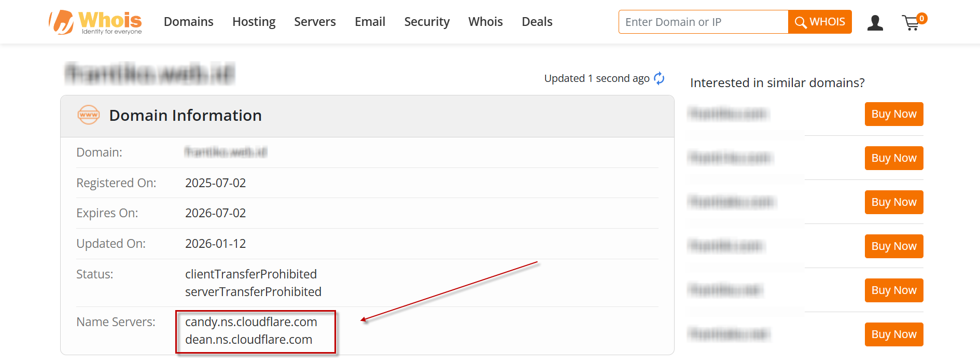Click the orange WHOIS search button

[819, 22]
